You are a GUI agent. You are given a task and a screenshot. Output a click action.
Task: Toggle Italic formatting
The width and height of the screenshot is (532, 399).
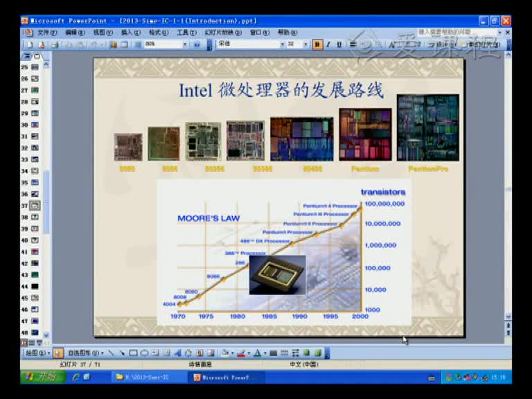tap(328, 44)
